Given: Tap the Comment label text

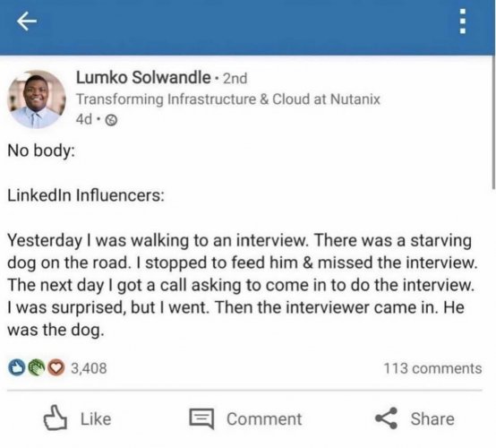Looking at the screenshot, I should [264, 419].
